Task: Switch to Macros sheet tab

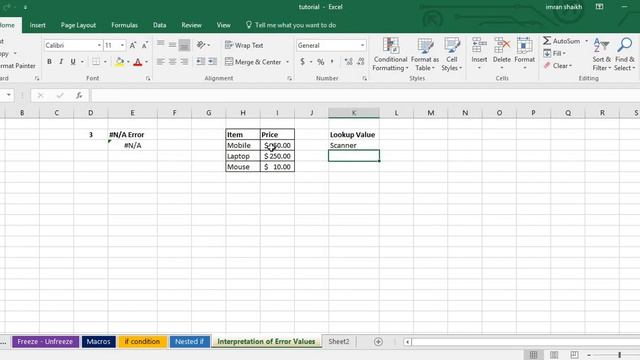Action: pos(98,342)
